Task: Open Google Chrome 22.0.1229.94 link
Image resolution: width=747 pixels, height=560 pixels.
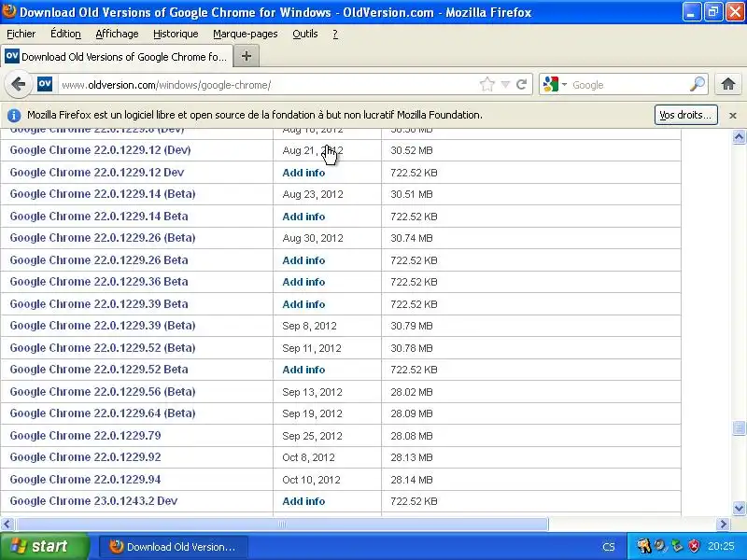Action: coord(85,479)
